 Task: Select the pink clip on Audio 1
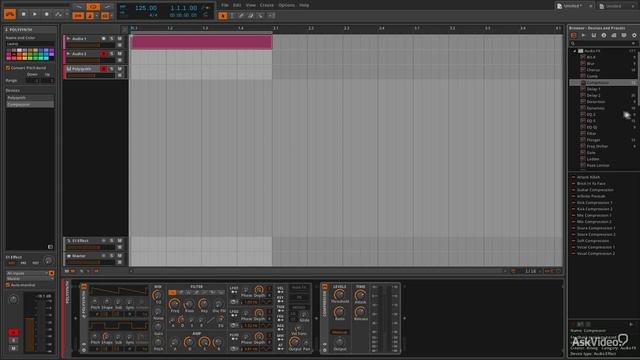pos(201,42)
